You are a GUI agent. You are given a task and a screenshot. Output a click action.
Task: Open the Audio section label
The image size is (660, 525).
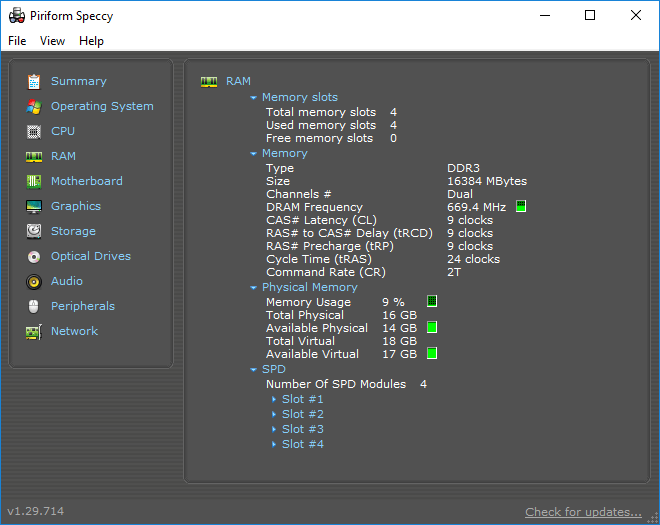pos(67,281)
